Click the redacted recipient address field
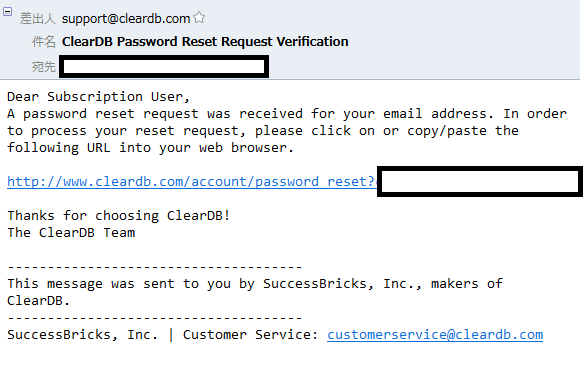The width and height of the screenshot is (584, 366). click(164, 67)
